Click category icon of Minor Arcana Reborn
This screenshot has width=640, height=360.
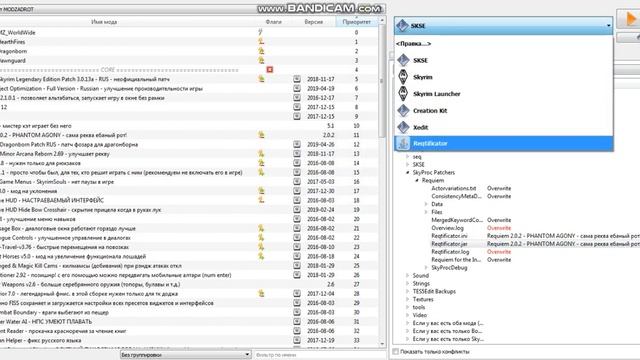pos(297,154)
